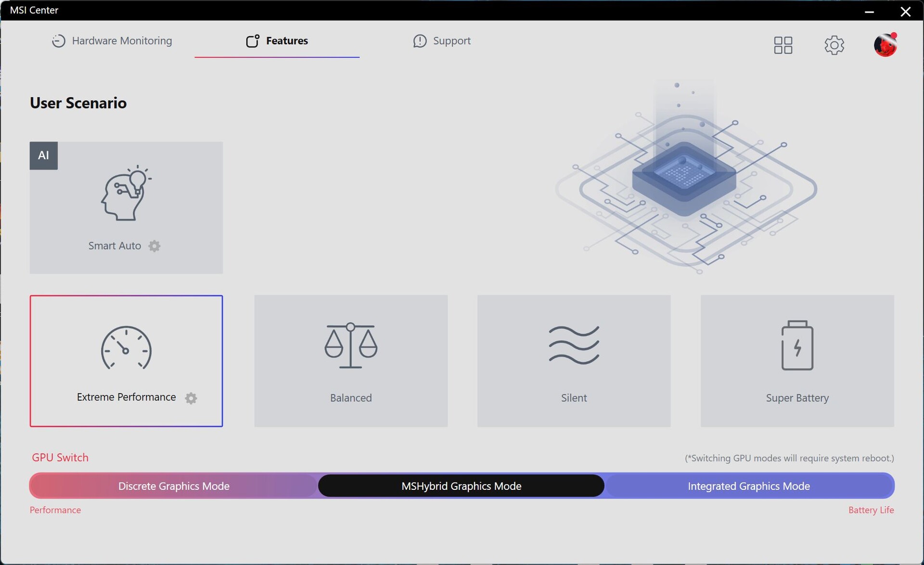
Task: Click the Balanced scales icon
Action: 351,345
